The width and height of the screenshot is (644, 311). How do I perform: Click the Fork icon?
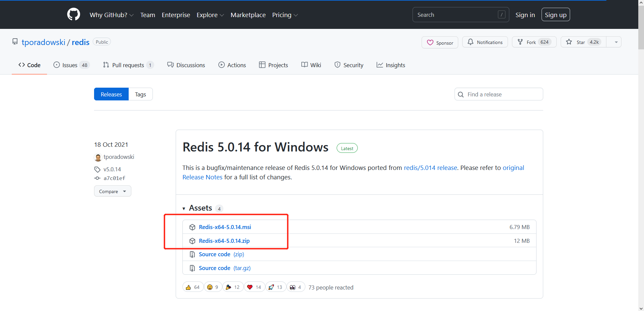(x=520, y=42)
